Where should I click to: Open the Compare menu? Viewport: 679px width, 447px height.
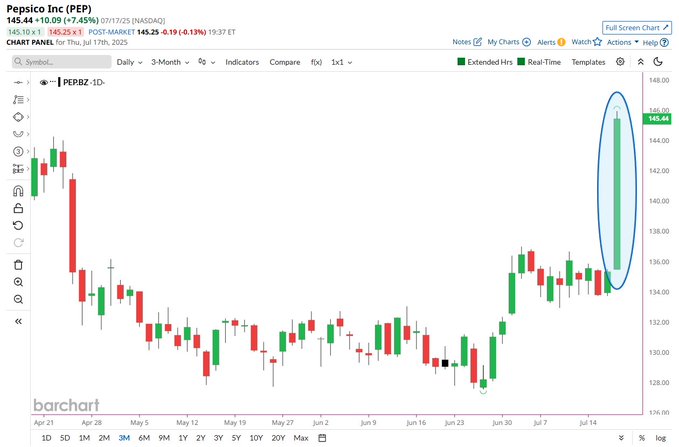[x=285, y=62]
